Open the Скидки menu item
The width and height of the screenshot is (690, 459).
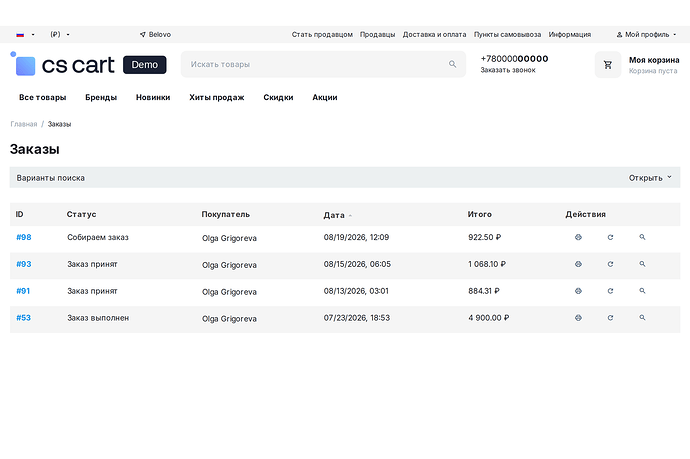click(x=279, y=97)
